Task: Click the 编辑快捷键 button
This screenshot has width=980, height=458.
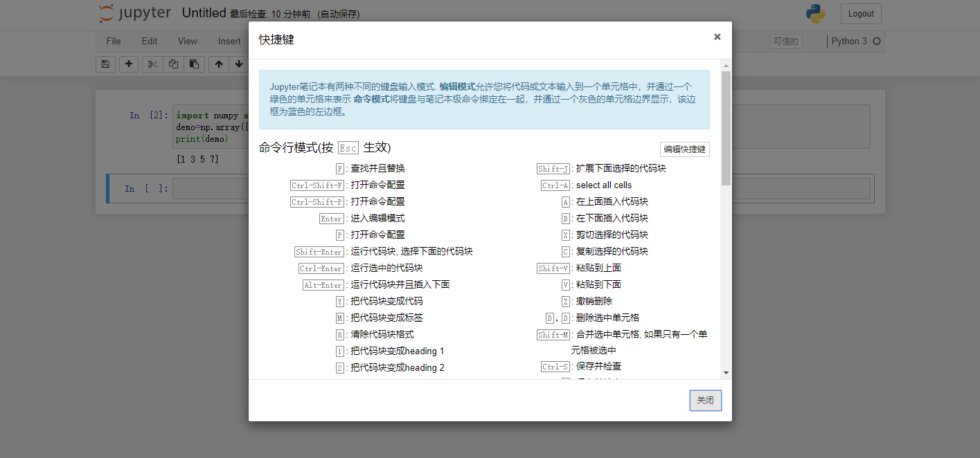Action: (x=684, y=149)
